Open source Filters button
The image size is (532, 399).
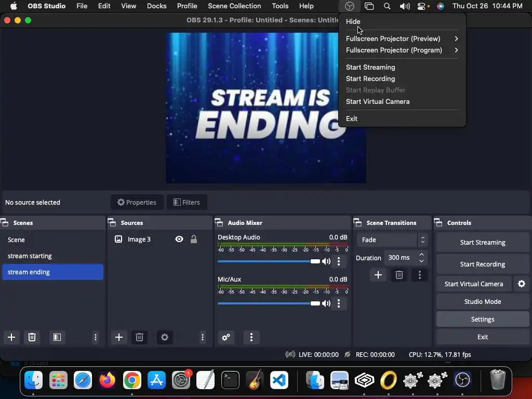coord(187,202)
